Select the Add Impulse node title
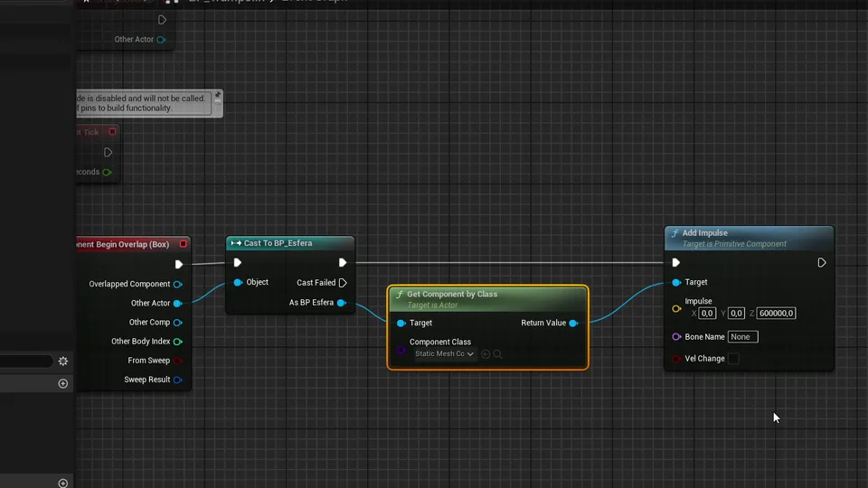The width and height of the screenshot is (868, 488). point(704,233)
